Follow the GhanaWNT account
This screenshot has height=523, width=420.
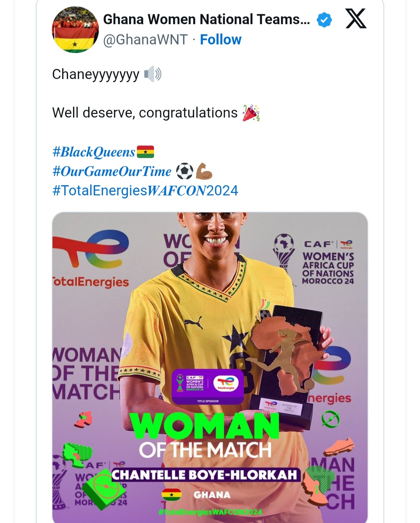220,40
